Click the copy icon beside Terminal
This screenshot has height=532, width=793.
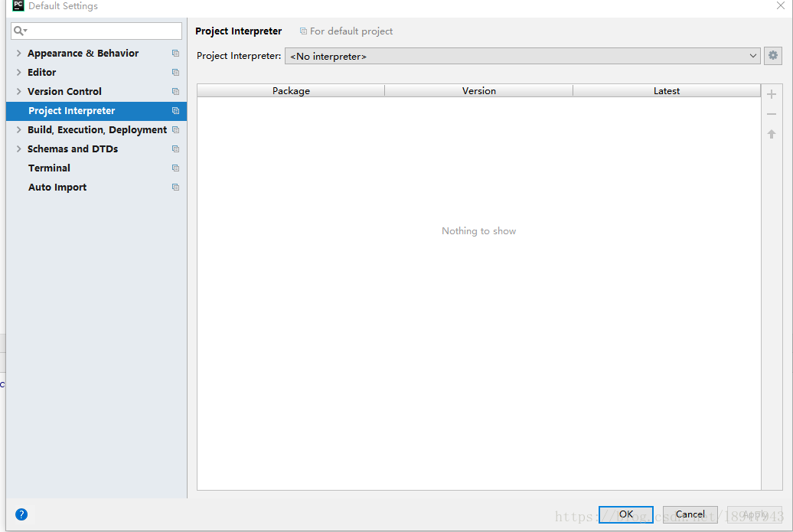tap(175, 168)
